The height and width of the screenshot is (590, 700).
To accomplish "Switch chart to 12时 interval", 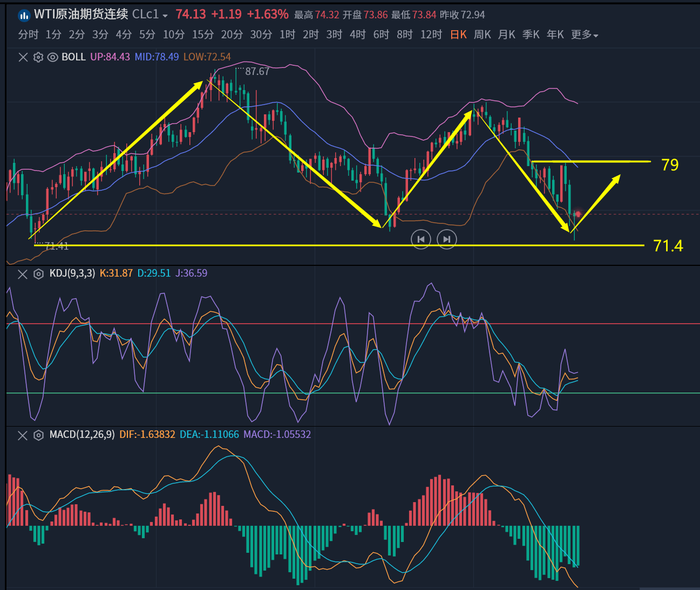I will [x=431, y=35].
